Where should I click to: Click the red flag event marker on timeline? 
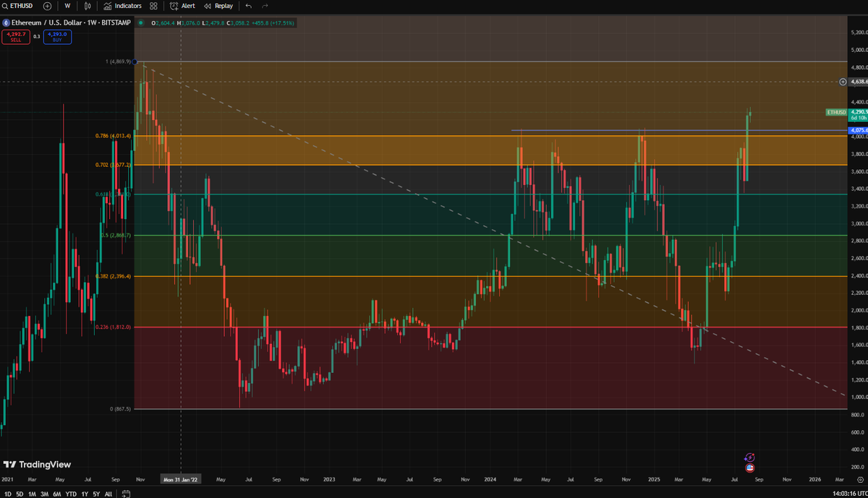pos(750,467)
